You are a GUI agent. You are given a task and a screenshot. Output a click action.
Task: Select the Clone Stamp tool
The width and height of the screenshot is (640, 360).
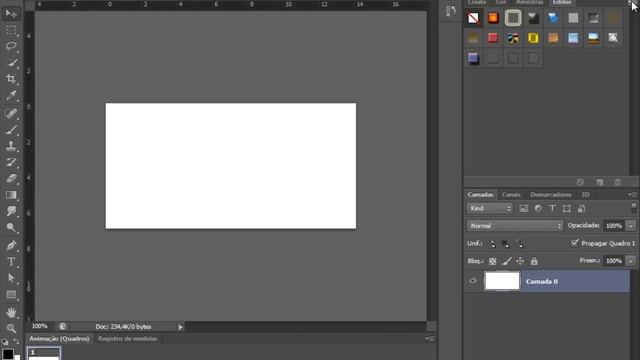coord(11,146)
